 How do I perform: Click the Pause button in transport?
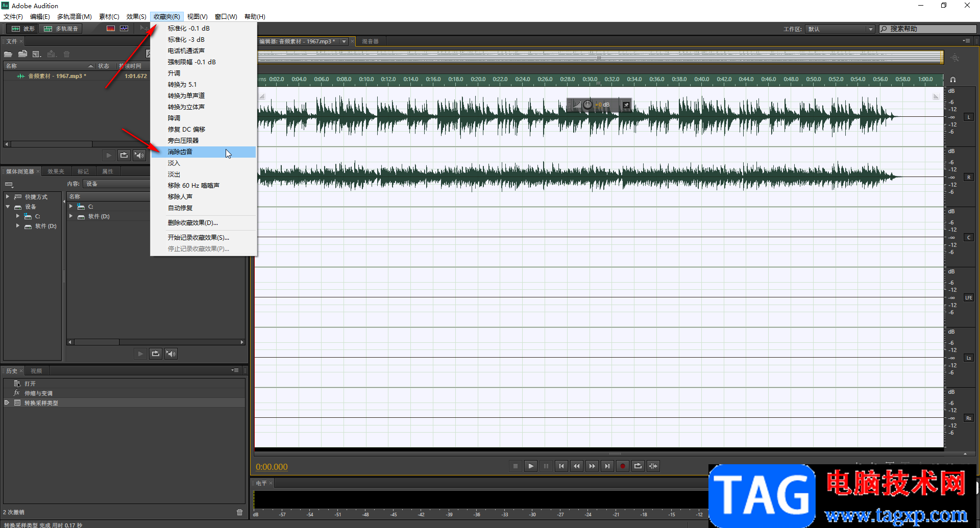(546, 466)
